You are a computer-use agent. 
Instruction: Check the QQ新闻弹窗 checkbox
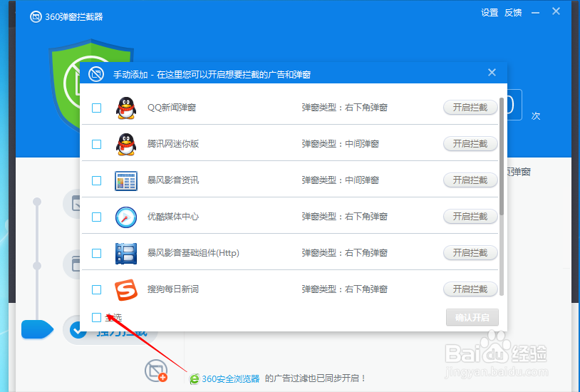pos(96,108)
